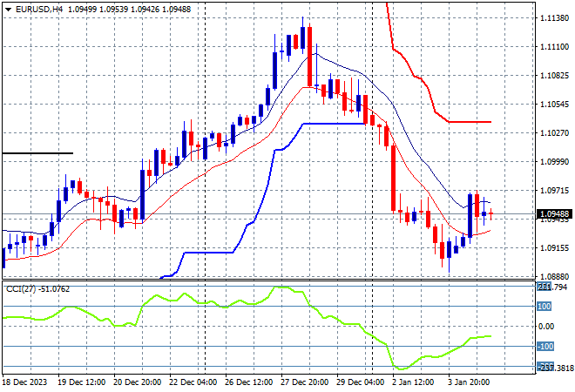Select the thick blue plateau line at 1.10350
Image resolution: width=575 pixels, height=392 pixels.
[334, 124]
